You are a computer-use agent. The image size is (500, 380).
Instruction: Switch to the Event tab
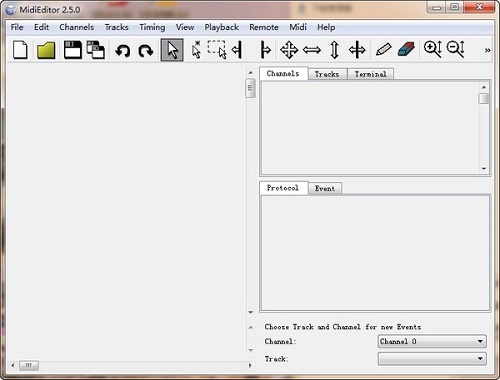tap(325, 188)
